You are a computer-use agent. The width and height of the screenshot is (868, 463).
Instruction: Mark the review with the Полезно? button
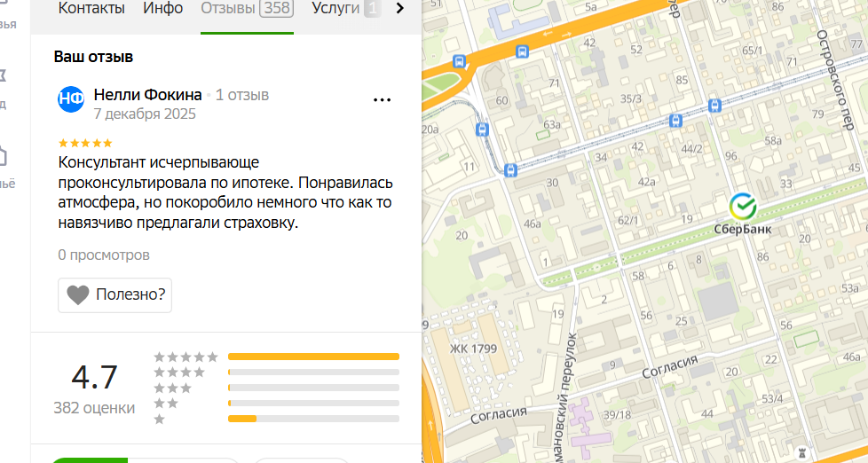[115, 294]
